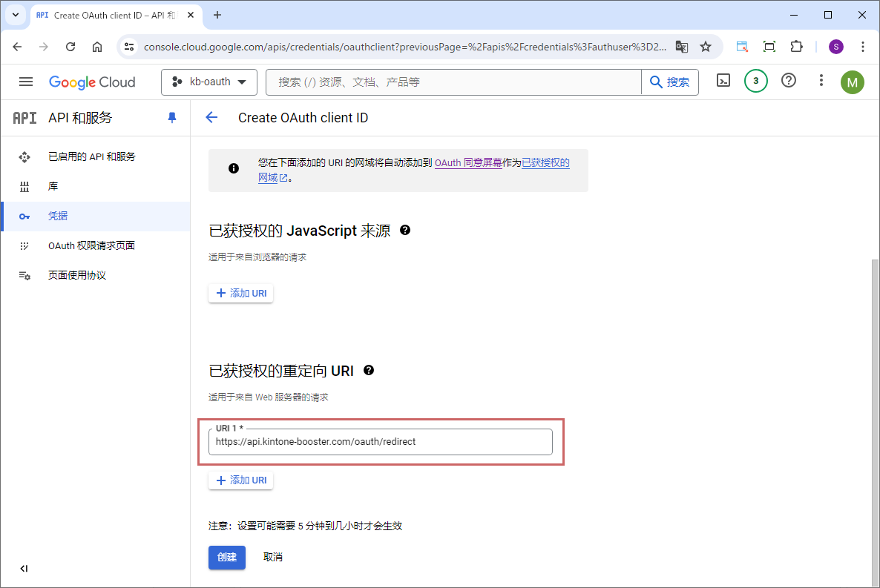Open notifications badge showing 3
880x588 pixels.
point(755,82)
